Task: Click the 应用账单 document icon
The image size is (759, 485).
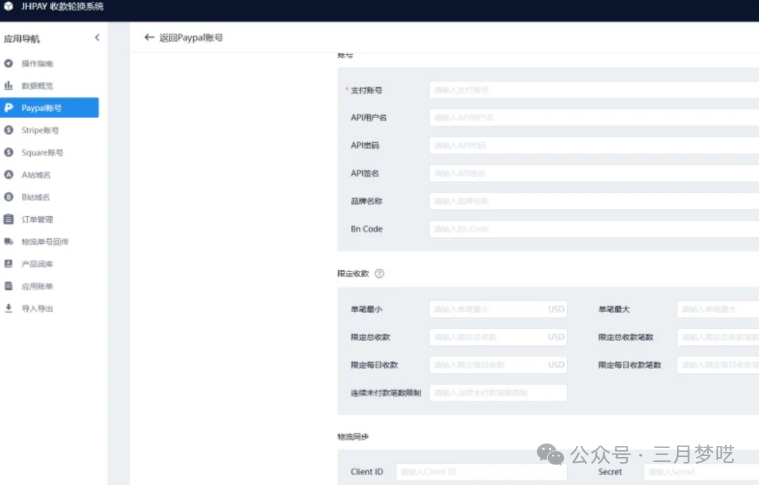Action: 8,286
